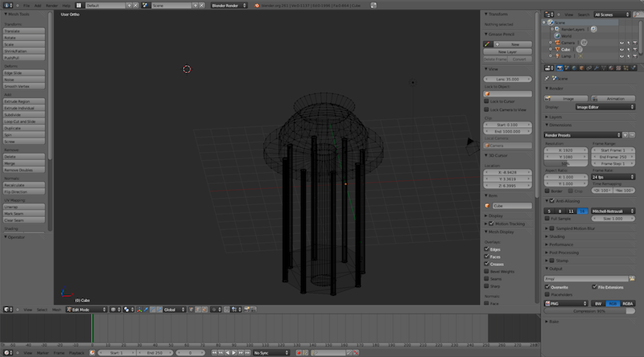Click the add render preset plus icon

(625, 135)
